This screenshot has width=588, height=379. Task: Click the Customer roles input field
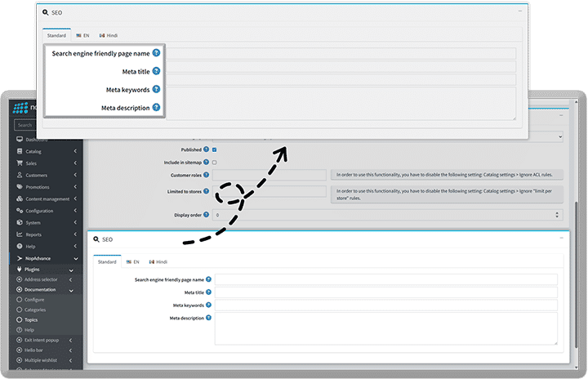[269, 175]
